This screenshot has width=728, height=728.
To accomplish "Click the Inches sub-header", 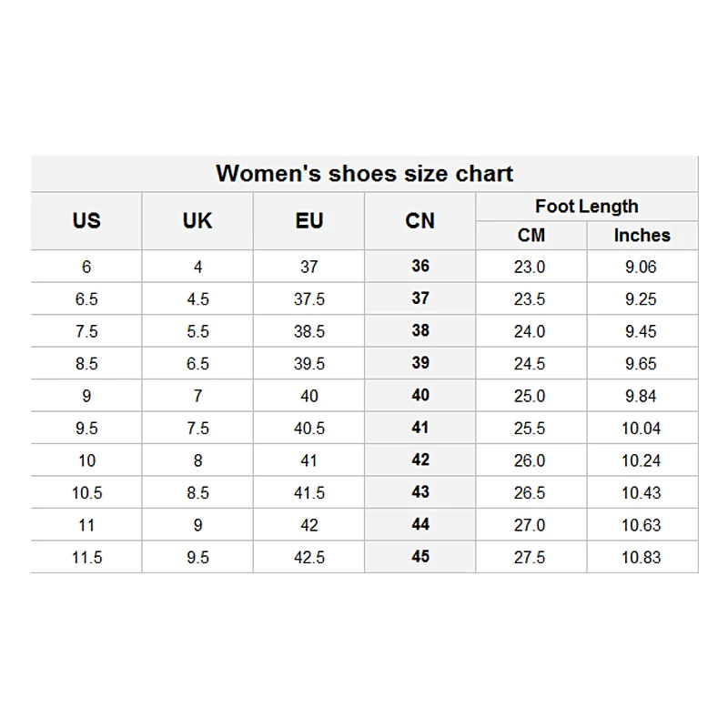I will [x=642, y=236].
